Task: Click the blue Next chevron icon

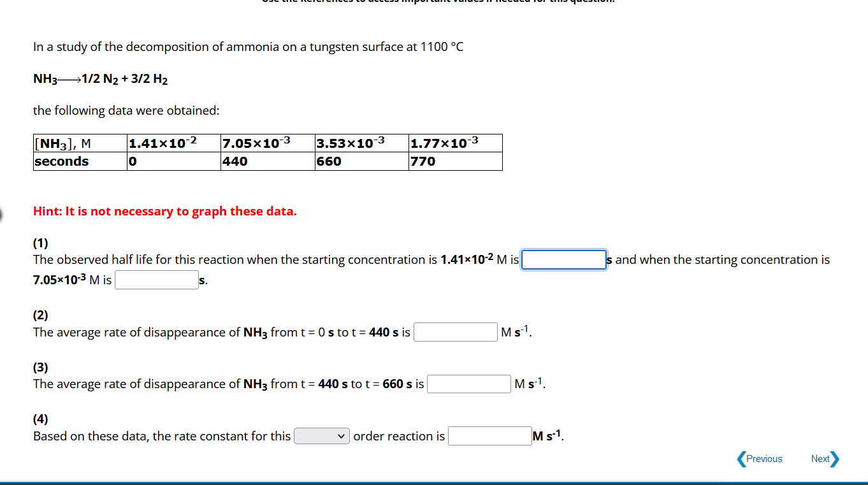Action: [835, 459]
